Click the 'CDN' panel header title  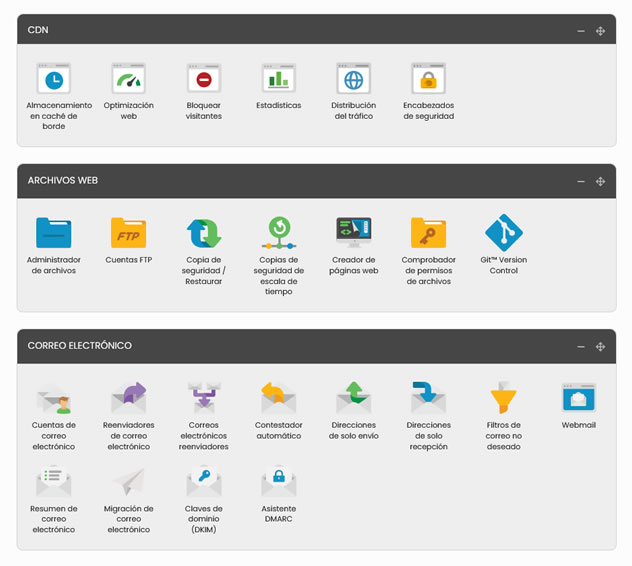pyautogui.click(x=38, y=30)
